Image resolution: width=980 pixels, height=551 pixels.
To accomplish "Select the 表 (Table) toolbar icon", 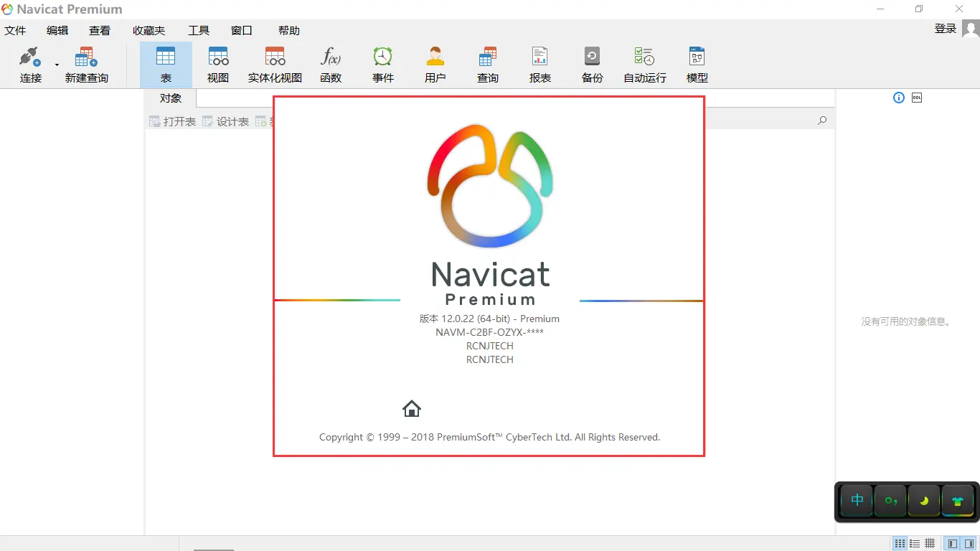I will tap(166, 57).
